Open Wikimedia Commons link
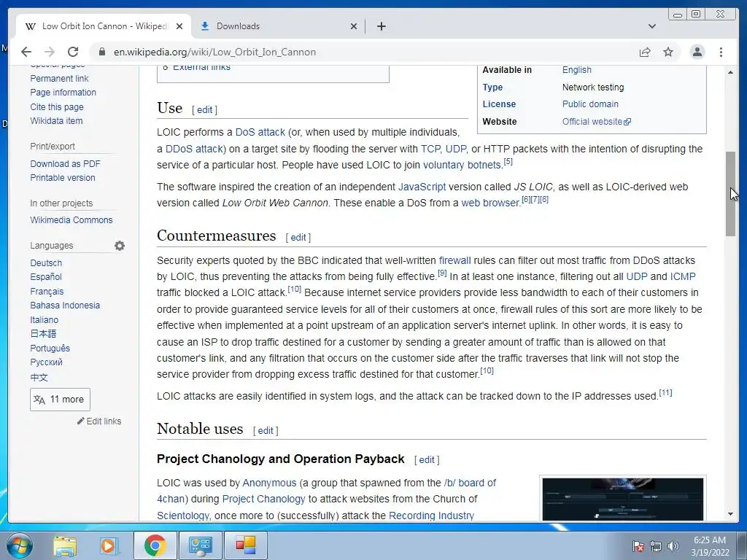747x560 pixels. pyautogui.click(x=71, y=220)
